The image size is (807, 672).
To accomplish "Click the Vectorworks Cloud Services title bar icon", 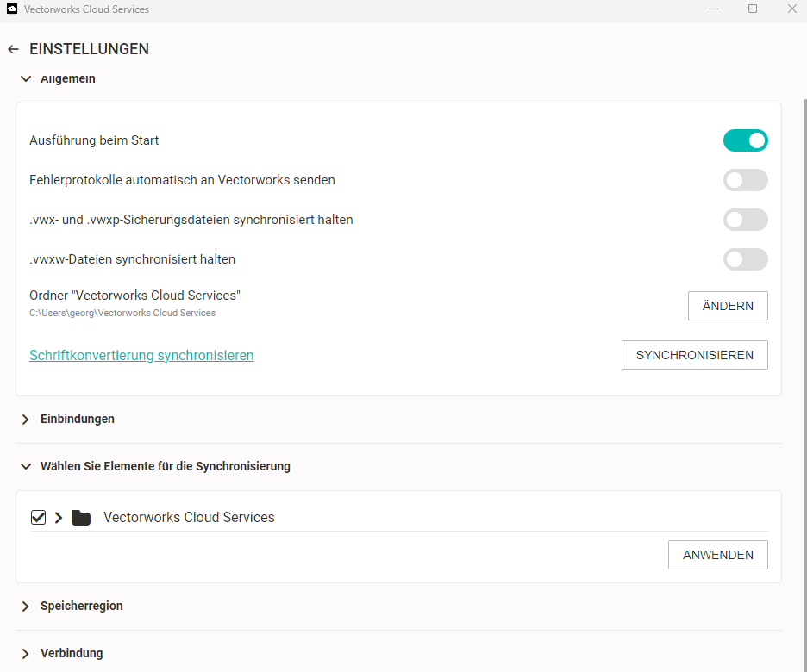I will [x=12, y=9].
